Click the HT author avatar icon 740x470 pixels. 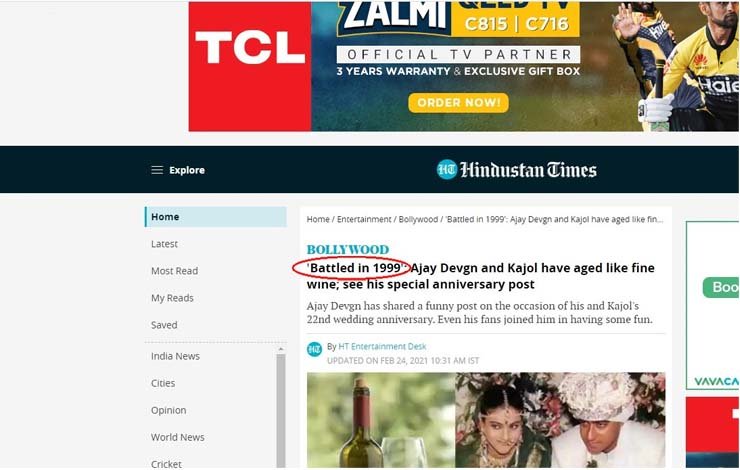(x=315, y=349)
